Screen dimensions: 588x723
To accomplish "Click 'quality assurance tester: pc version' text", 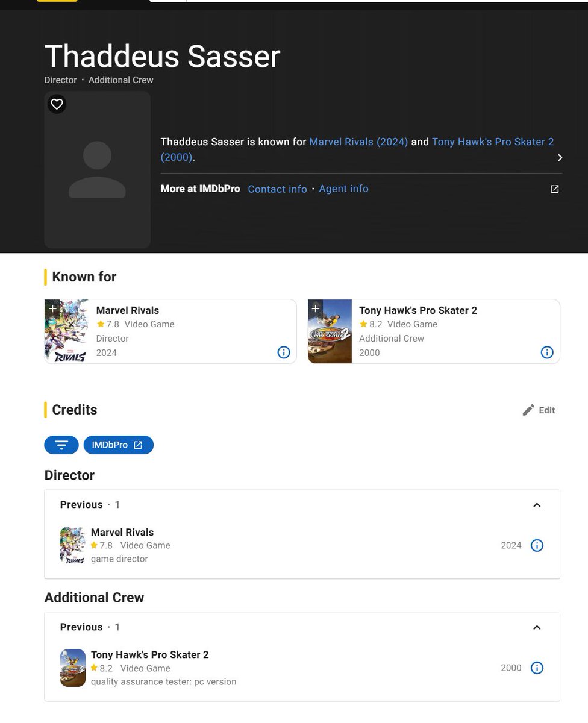I will 163,681.
